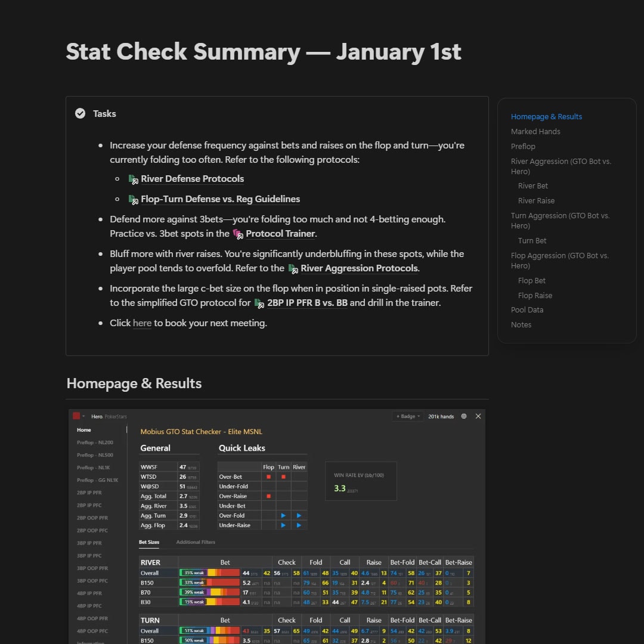The width and height of the screenshot is (644, 644).
Task: Click 'here' to book next meeting
Action: (142, 323)
